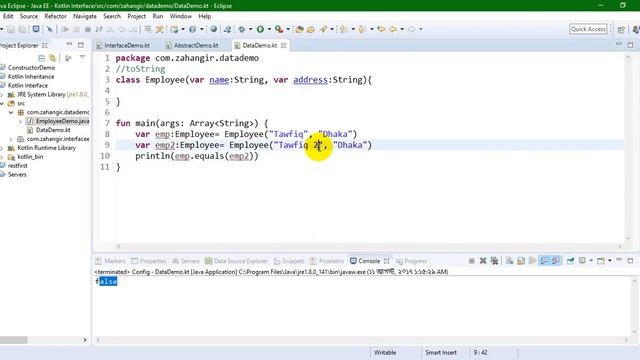
Task: Maximize the Project Explorer panel
Action: (x=81, y=45)
